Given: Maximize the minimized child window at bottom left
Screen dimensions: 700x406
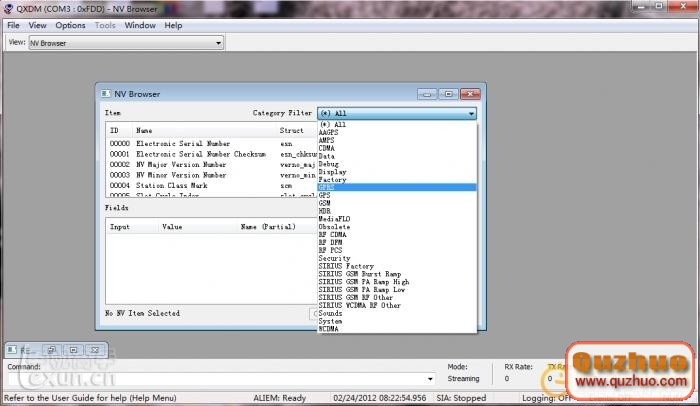Looking at the screenshot, I should [x=74, y=350].
